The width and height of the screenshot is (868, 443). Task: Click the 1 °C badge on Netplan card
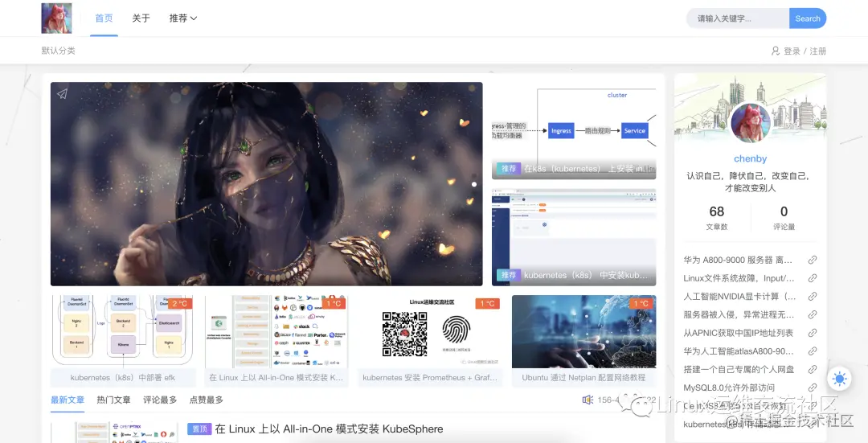[641, 303]
